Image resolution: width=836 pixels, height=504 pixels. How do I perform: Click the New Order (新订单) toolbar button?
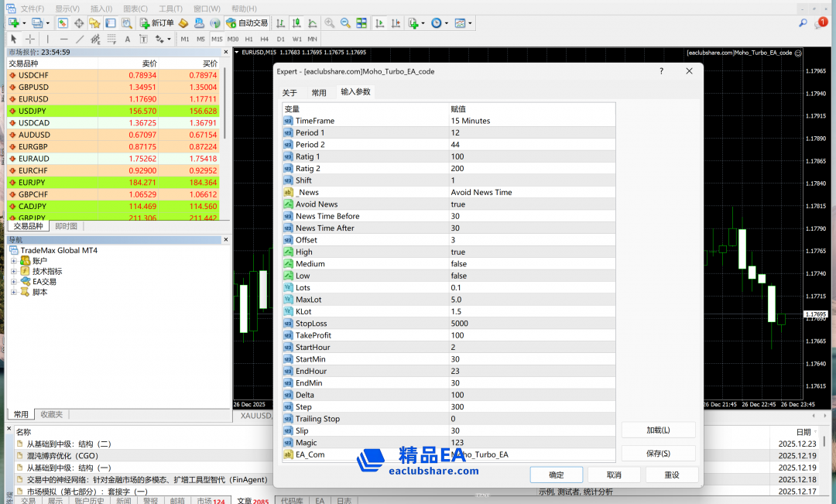157,23
